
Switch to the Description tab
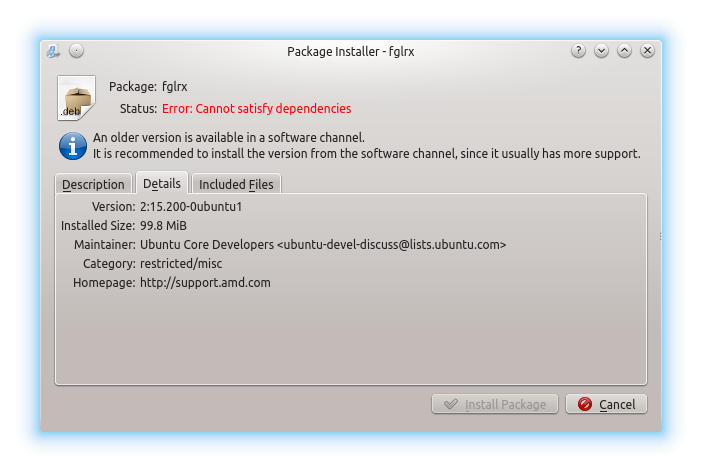pos(93,184)
